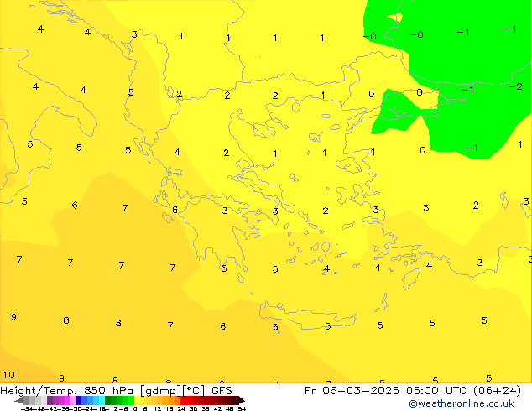Viewport: 532px width, 411px height.
Task: Click the legend label 24
Action: point(181,408)
